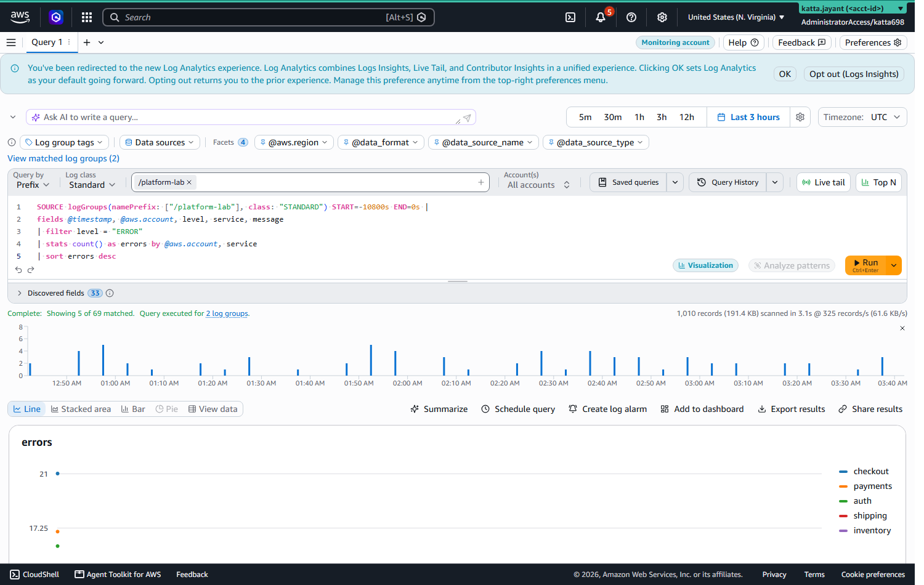Open the region selector United States
Image resolution: width=924 pixels, height=585 pixels.
tap(736, 17)
